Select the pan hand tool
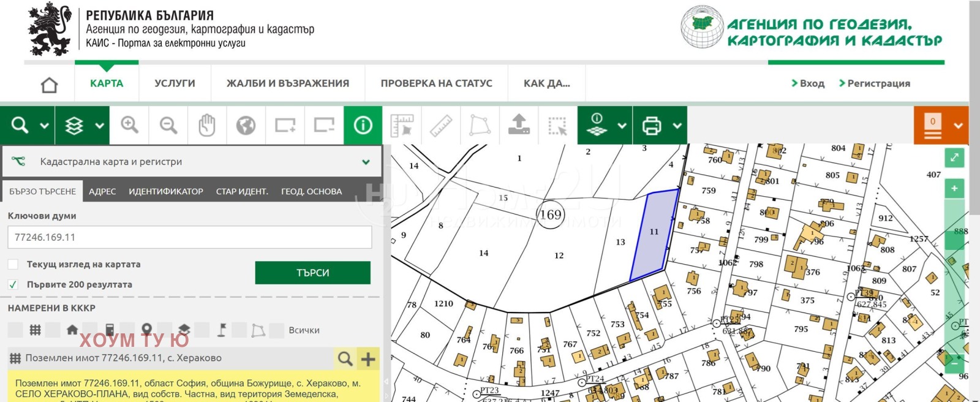Image resolution: width=980 pixels, height=402 pixels. coord(207,126)
